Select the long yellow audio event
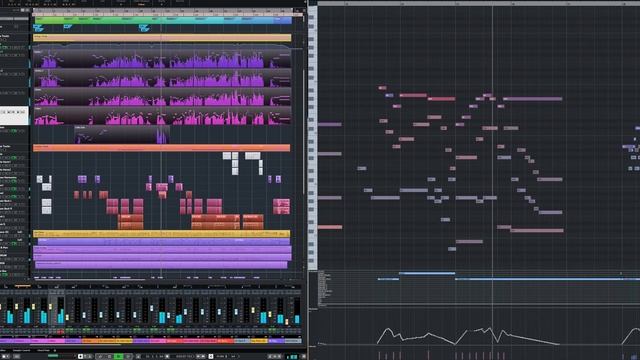 tap(162, 234)
